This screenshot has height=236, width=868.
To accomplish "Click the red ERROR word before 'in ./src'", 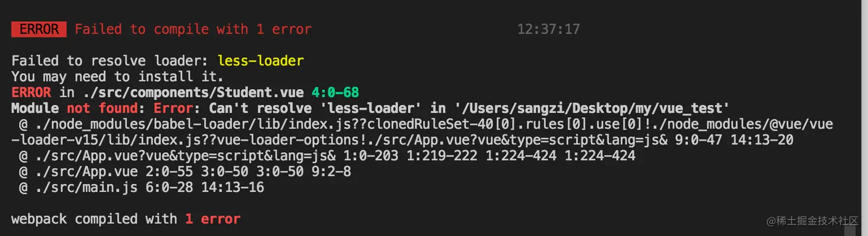I will [x=31, y=92].
